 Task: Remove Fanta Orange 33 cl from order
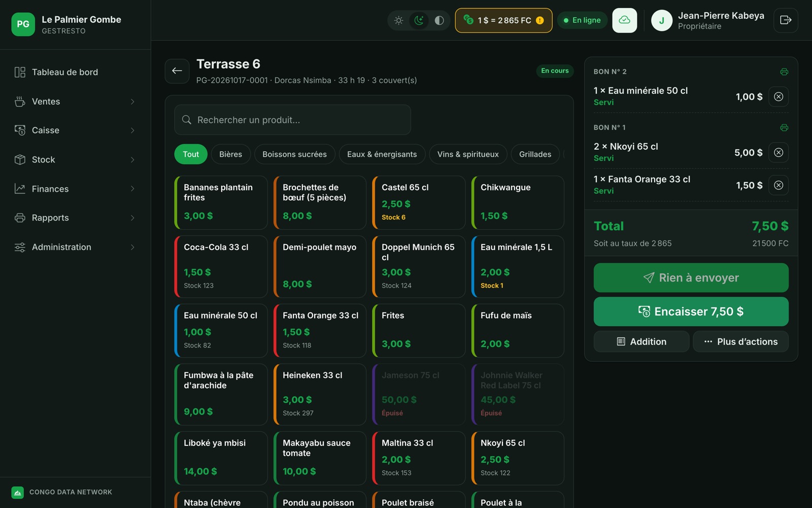tap(779, 185)
